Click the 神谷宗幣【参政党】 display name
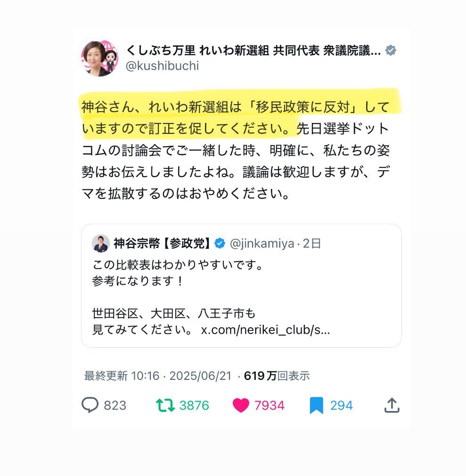Viewport: 466px width, 476px height. 162,243
